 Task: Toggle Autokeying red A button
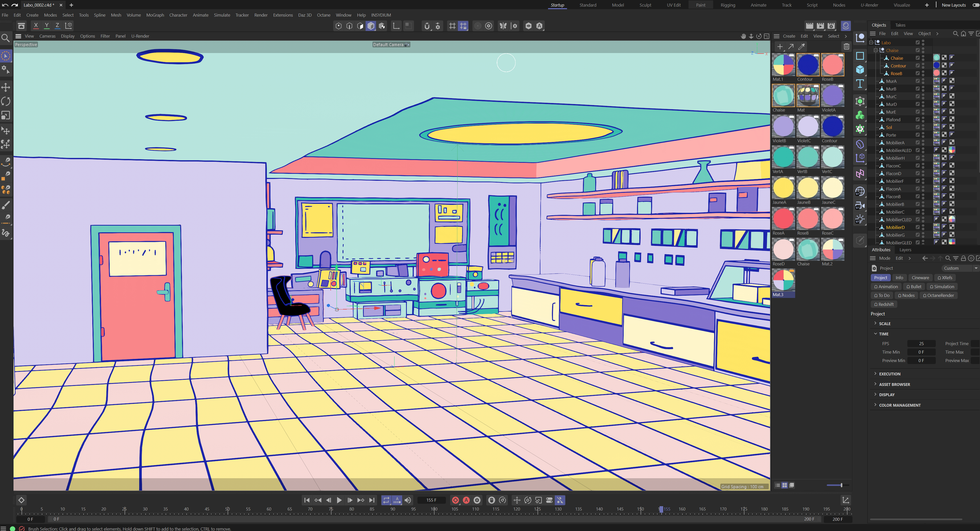pos(466,500)
